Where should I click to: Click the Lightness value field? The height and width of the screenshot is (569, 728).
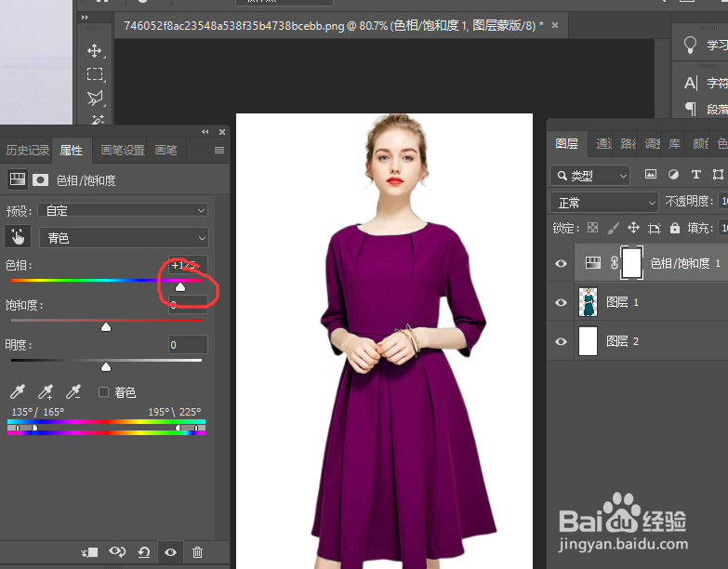(x=188, y=345)
